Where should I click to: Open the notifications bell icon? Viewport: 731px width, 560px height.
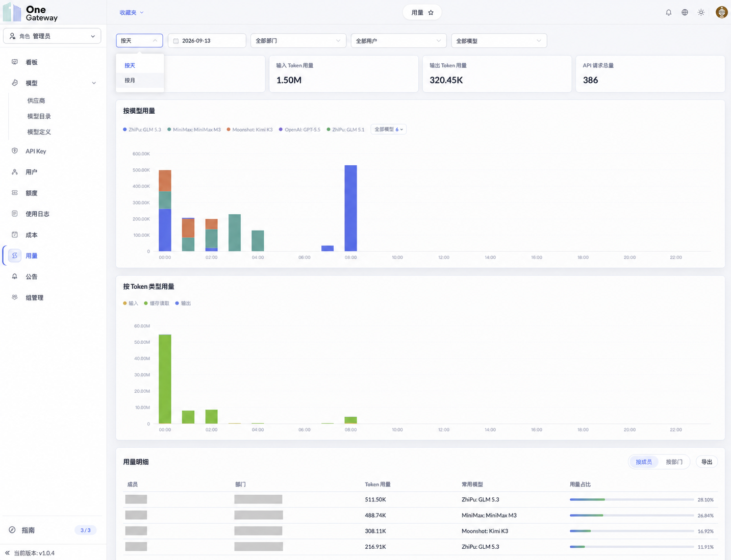coord(668,12)
